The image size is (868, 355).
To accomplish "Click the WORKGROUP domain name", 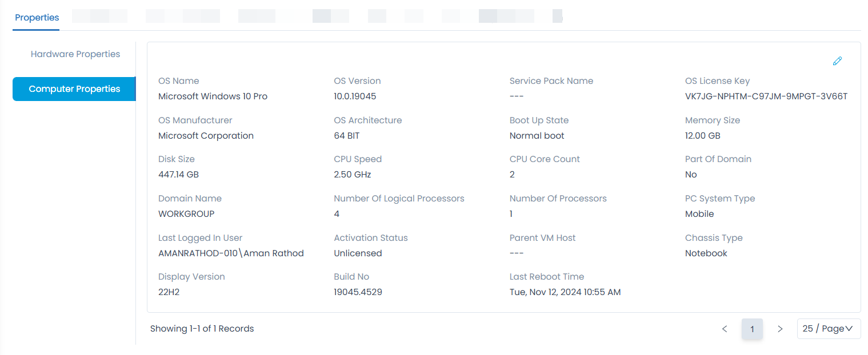I will click(x=186, y=214).
